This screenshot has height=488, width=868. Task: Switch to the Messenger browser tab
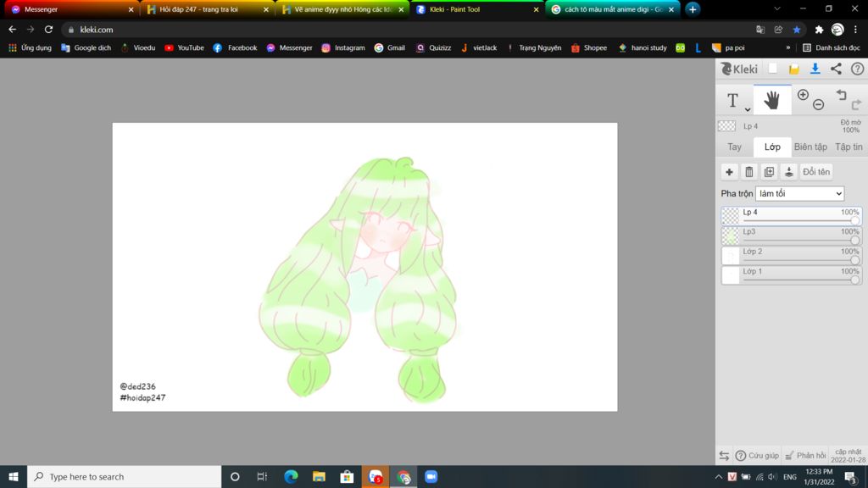coord(71,9)
